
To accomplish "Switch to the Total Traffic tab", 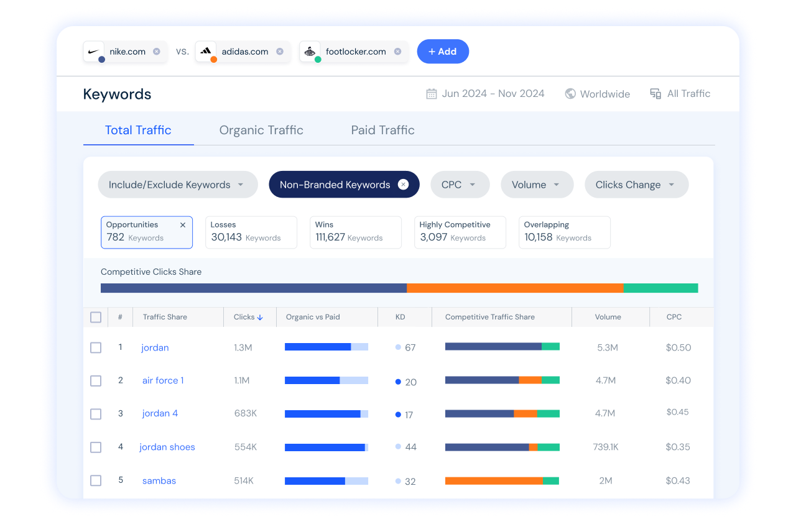I will [138, 130].
